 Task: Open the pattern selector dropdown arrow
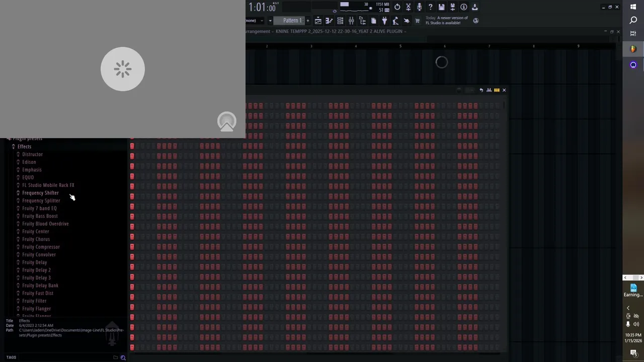pyautogui.click(x=270, y=21)
